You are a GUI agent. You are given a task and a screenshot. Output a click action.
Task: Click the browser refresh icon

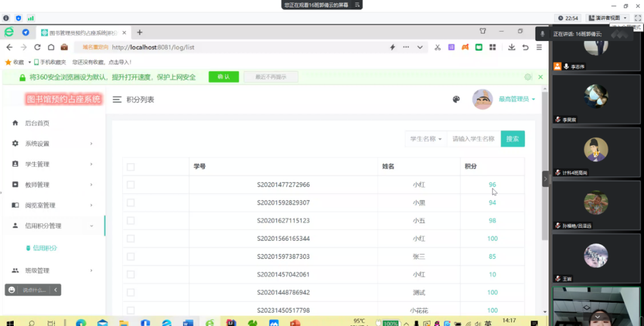point(37,47)
